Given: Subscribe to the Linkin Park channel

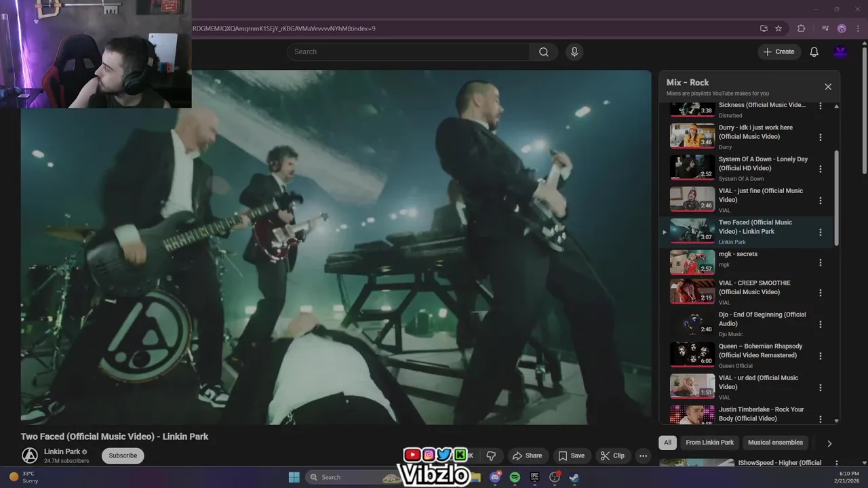Looking at the screenshot, I should (123, 455).
